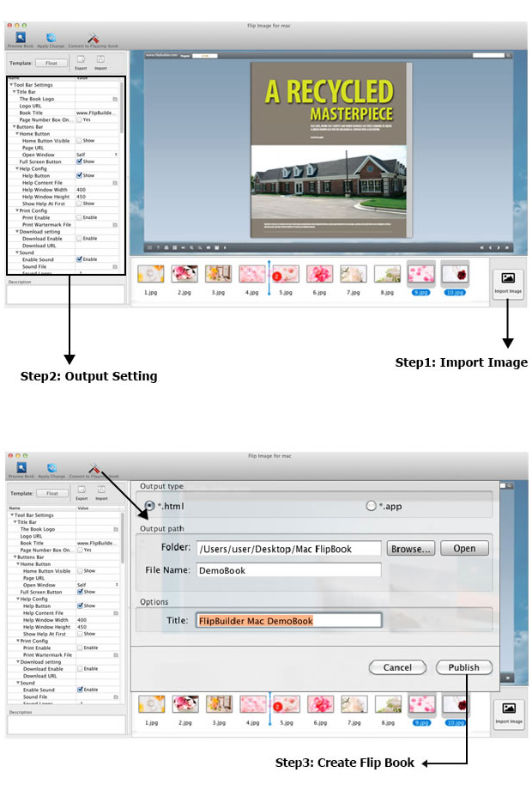This screenshot has height=803, width=532.
Task: Collapse Home Button group in book-preview window
Action: pos(17,134)
